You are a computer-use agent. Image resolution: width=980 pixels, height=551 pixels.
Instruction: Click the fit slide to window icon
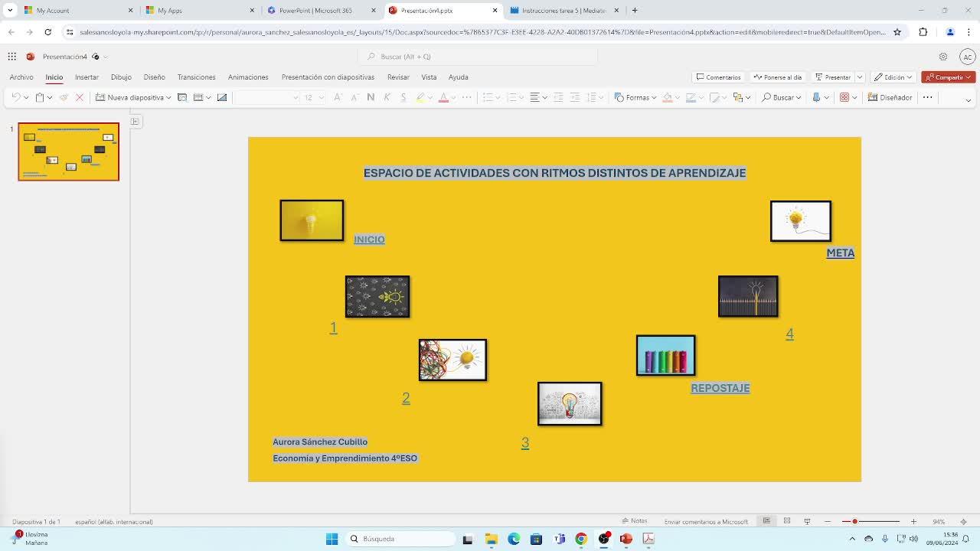tap(963, 521)
